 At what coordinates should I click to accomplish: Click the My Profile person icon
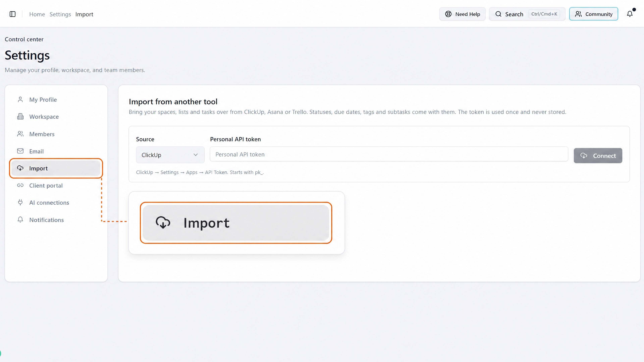point(20,99)
